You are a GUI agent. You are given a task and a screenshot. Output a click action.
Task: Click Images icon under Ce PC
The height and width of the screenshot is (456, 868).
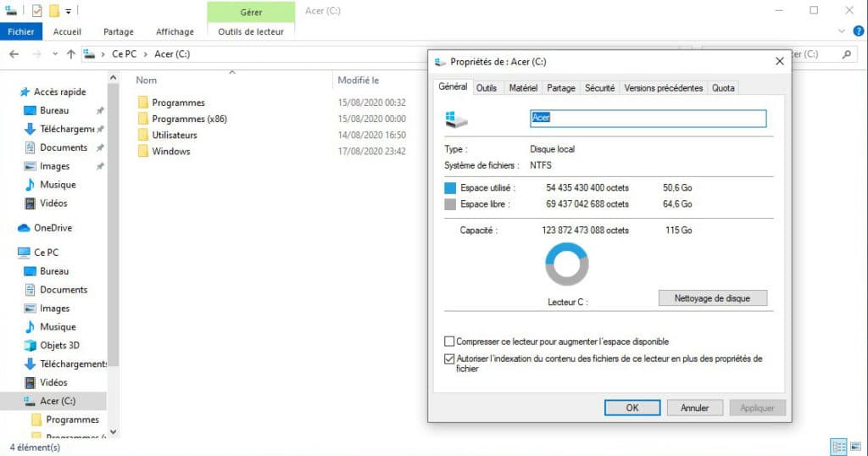pyautogui.click(x=30, y=309)
